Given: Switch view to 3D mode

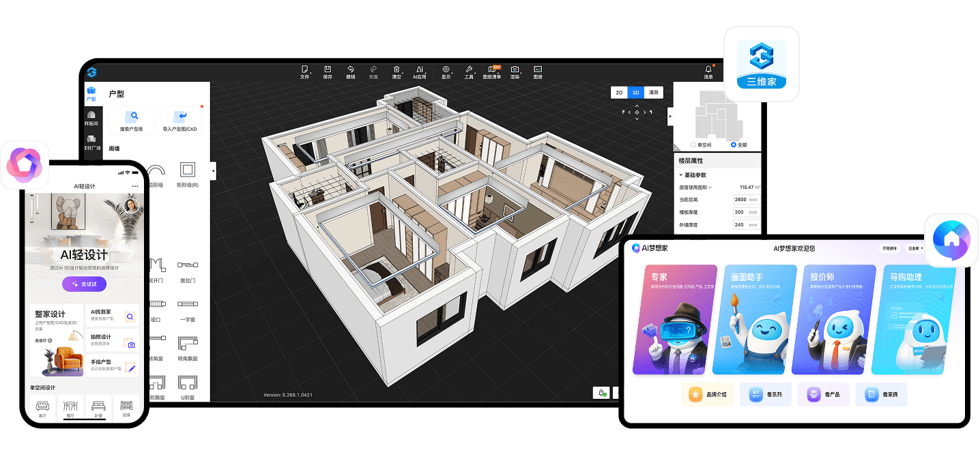Looking at the screenshot, I should point(635,92).
